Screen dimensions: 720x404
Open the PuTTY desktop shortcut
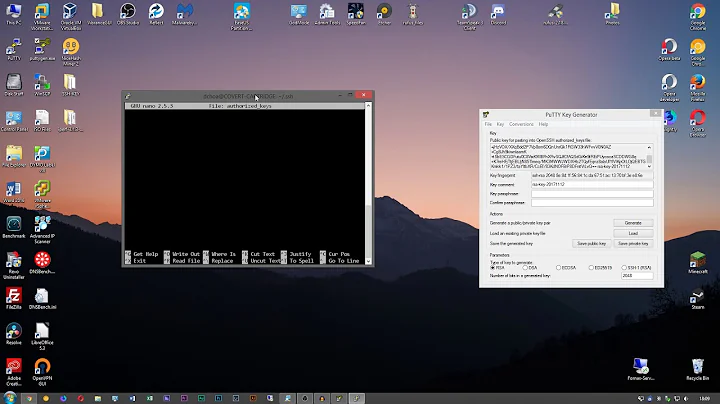[14, 48]
